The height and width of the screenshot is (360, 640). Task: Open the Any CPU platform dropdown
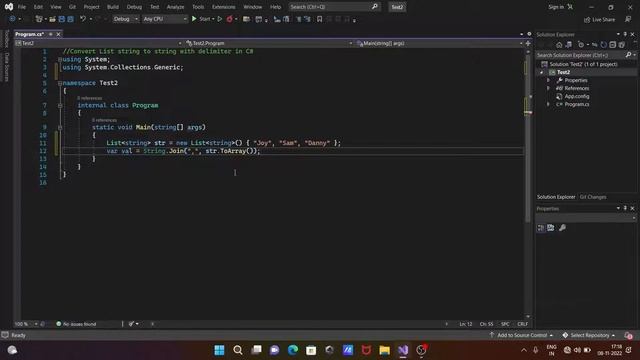coord(164,19)
